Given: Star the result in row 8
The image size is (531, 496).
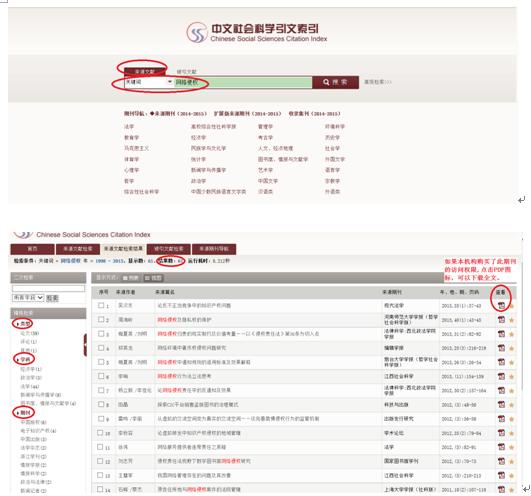Looking at the screenshot, I should (511, 405).
